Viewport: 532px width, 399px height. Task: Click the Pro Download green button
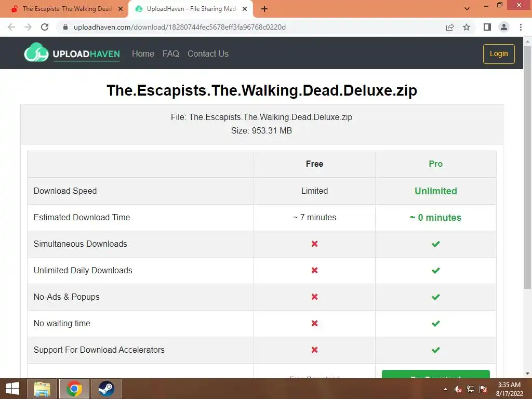[x=436, y=374]
